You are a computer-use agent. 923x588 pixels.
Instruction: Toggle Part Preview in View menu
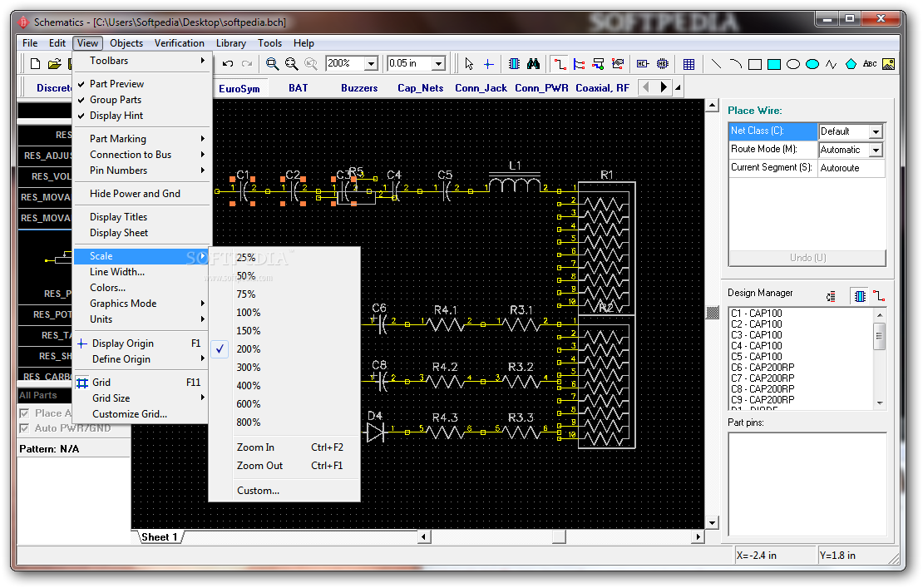pyautogui.click(x=141, y=83)
